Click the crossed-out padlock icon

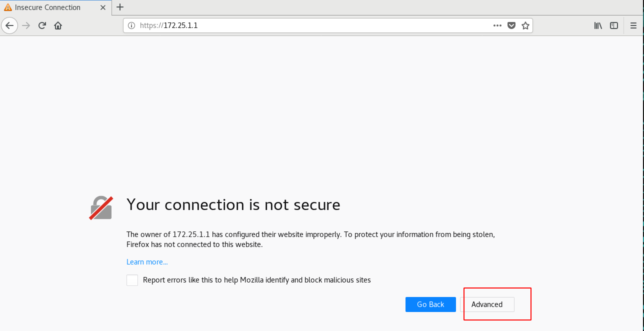pos(100,207)
